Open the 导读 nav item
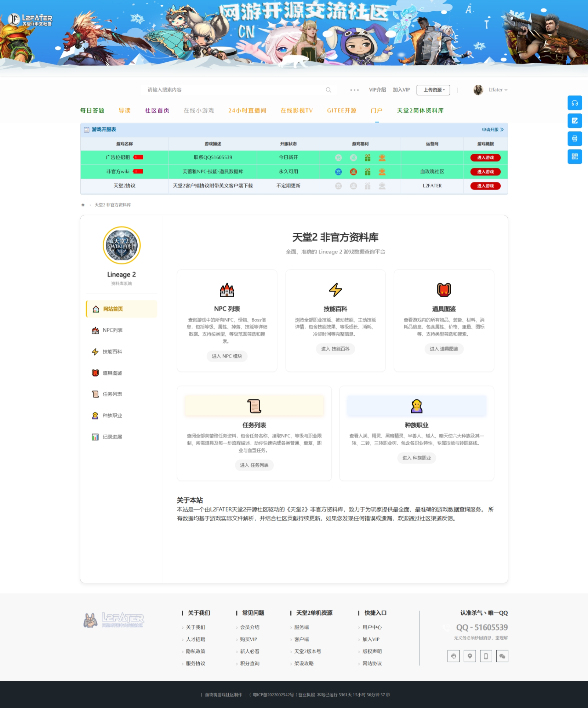 [x=124, y=110]
